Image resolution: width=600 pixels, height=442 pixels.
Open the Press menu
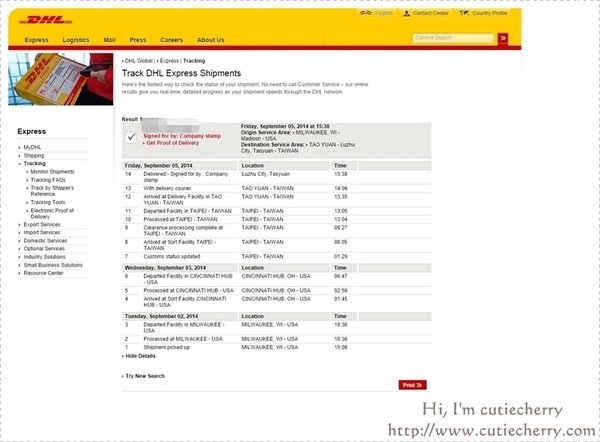pos(138,40)
